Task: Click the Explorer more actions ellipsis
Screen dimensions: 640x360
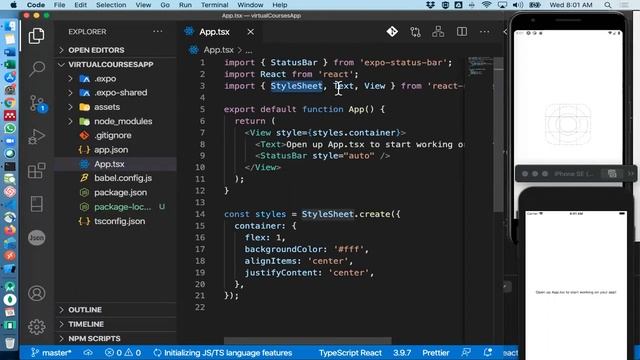Action: click(158, 32)
